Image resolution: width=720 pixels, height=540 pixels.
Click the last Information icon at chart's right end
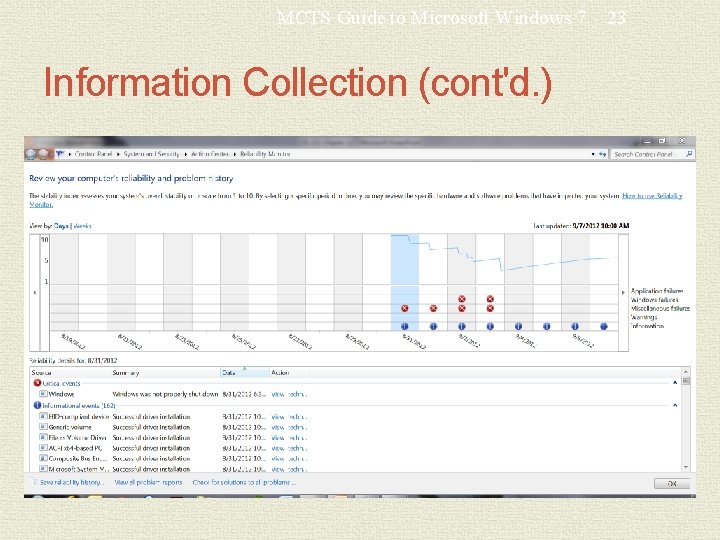pos(604,326)
